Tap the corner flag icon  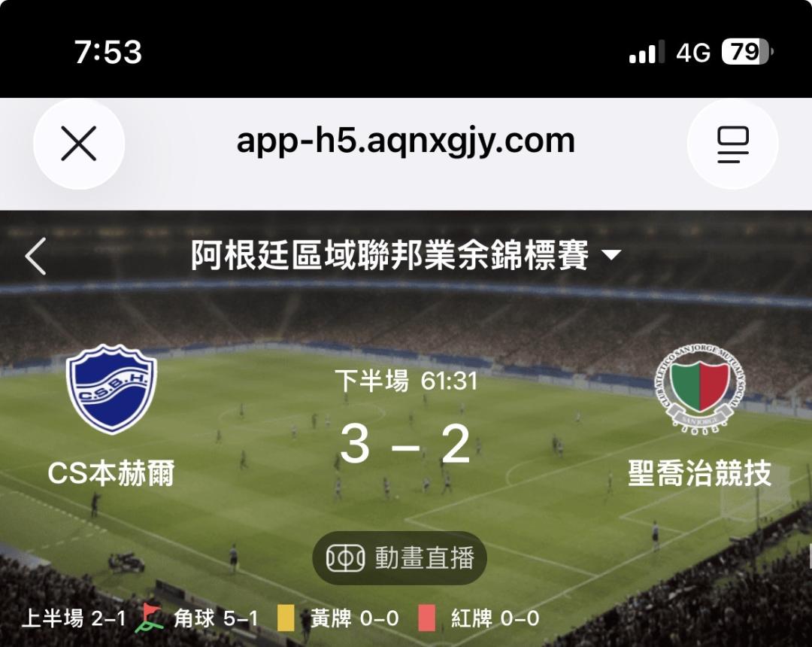[x=150, y=618]
